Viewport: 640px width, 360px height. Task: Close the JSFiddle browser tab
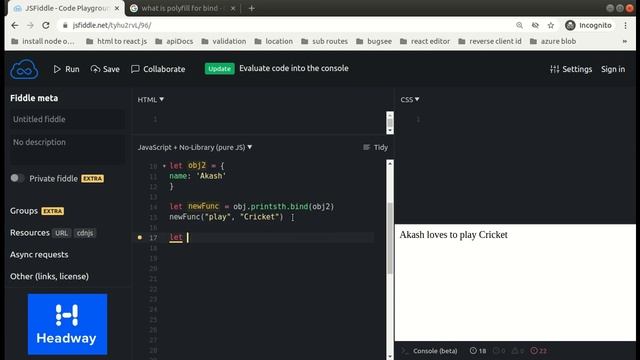[117, 8]
